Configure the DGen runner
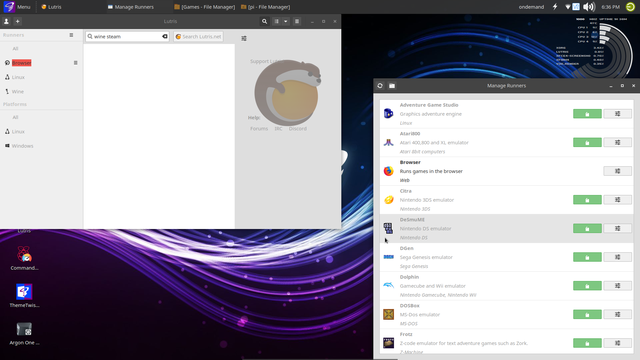Image resolution: width=640 pixels, height=360 pixels. coord(617,257)
